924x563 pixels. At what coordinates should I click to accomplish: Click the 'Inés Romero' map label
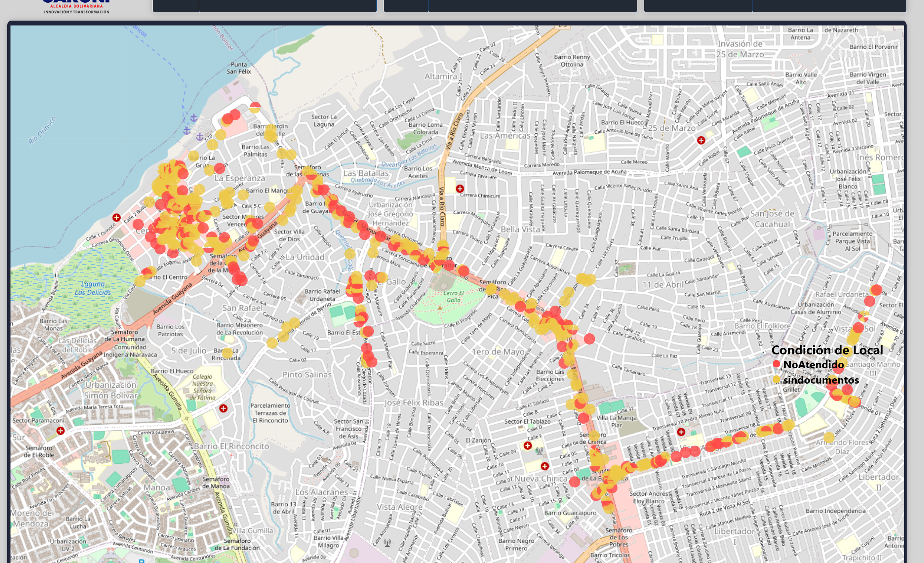coord(880,157)
